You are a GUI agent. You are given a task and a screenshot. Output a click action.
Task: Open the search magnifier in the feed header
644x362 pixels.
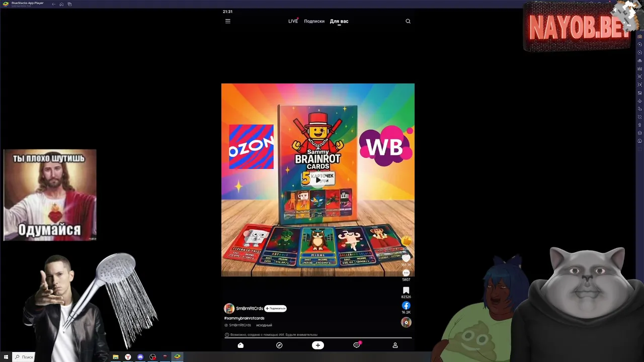pyautogui.click(x=408, y=21)
